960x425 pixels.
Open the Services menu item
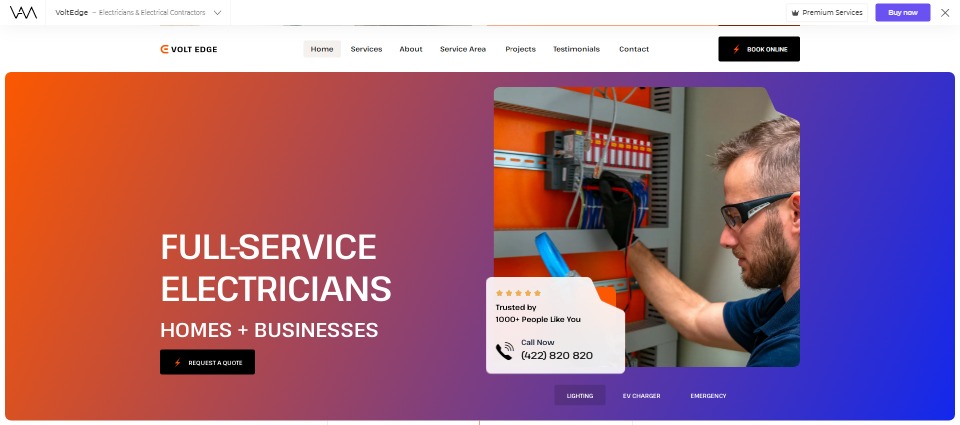(366, 49)
